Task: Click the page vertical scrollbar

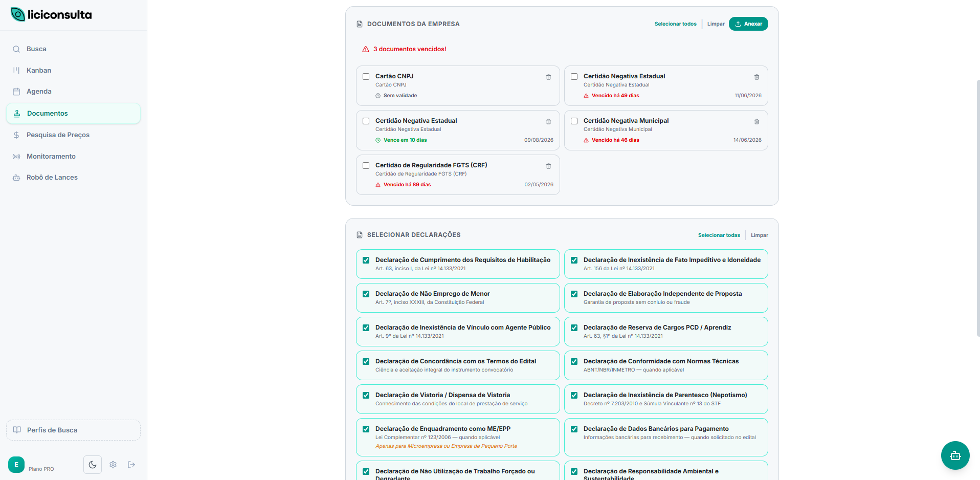Action: (978, 207)
